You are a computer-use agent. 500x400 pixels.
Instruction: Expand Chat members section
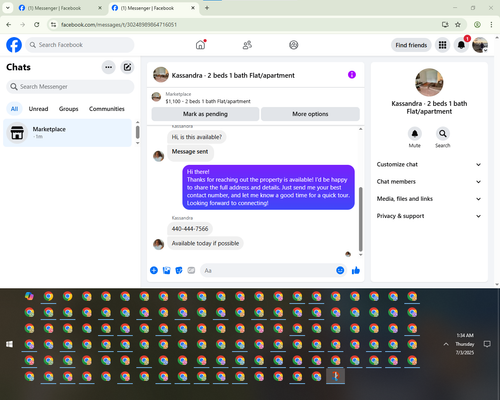coord(429,182)
